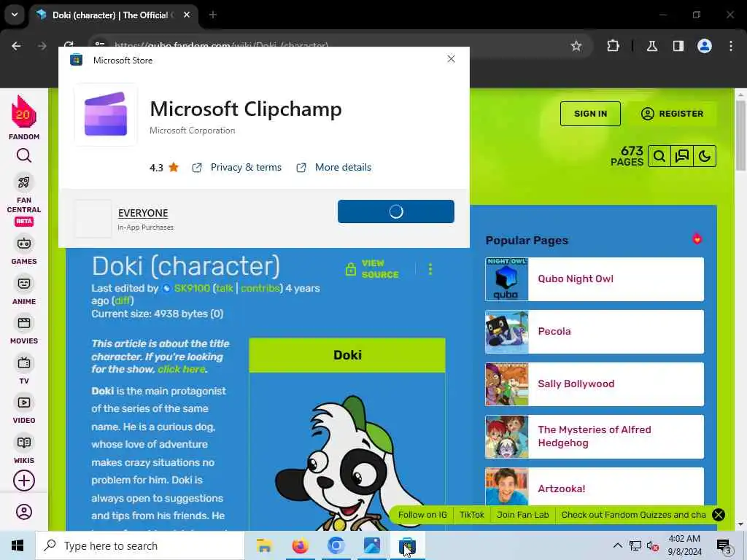Open Firefox from the taskbar

tap(300, 545)
